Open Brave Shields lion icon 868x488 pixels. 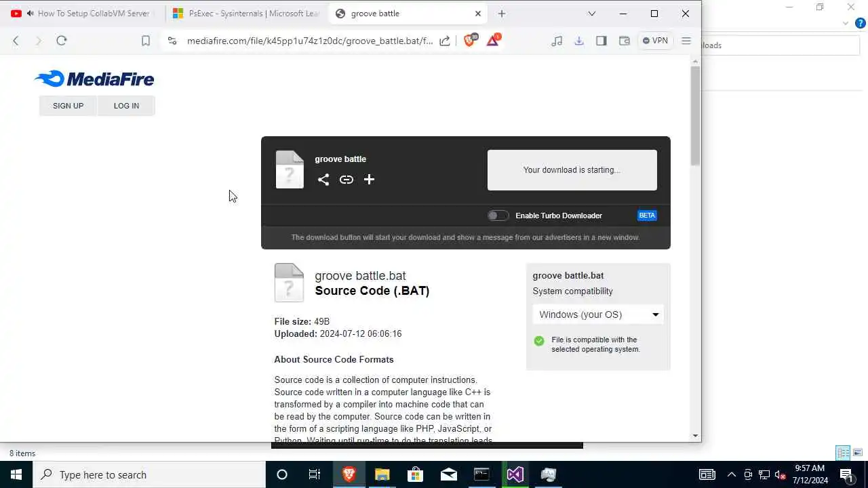(x=469, y=40)
